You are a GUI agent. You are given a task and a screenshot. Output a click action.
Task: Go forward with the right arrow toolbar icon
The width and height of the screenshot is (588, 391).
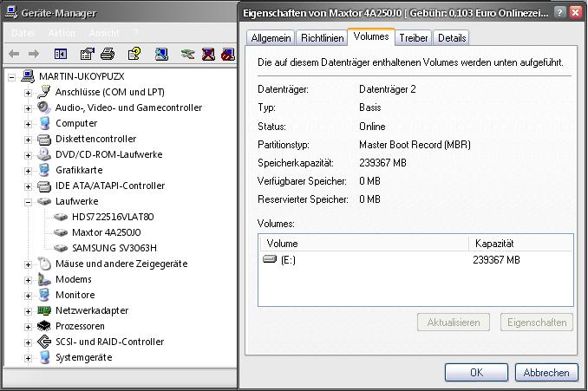coord(34,54)
